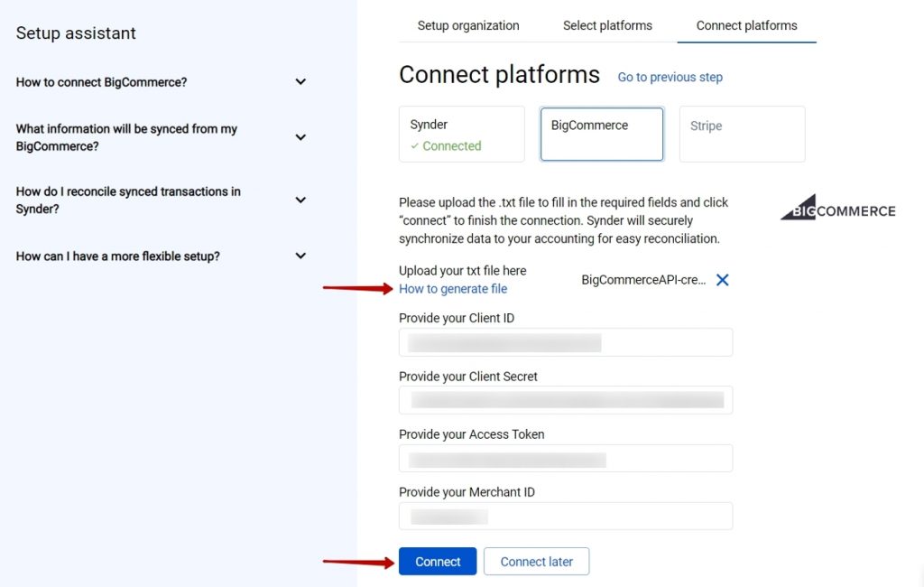Click the BigCommerce logo image
Viewport: 924px width, 587px height.
[x=837, y=208]
